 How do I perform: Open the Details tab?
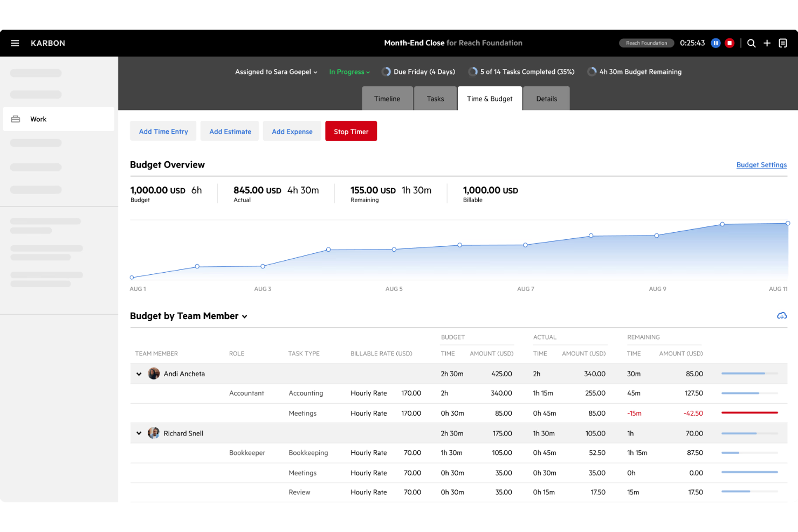[x=546, y=99]
